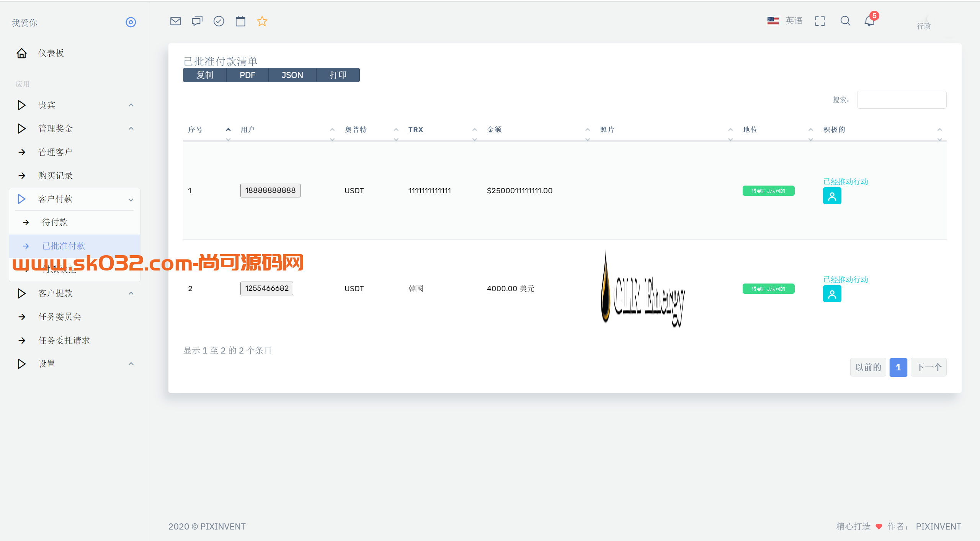Expand the 客户提款 chevron
Viewport: 980px width, 541px height.
[x=131, y=293]
